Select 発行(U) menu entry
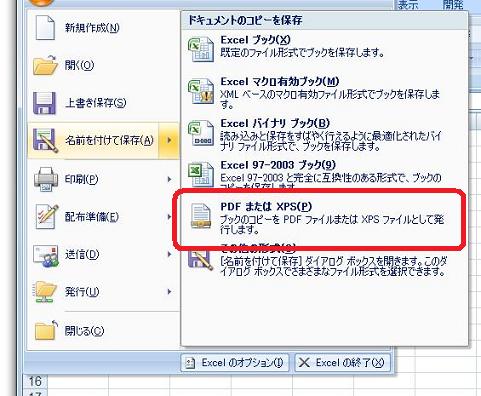 pos(103,292)
